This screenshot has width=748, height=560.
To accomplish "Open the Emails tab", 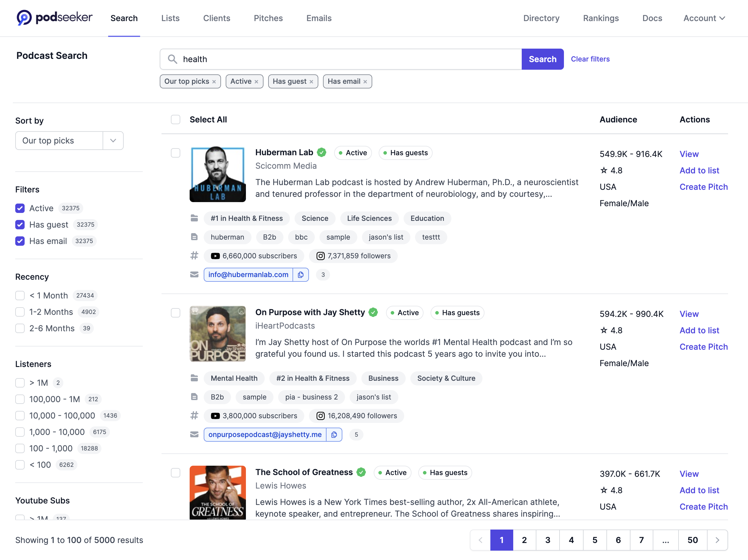I will pyautogui.click(x=319, y=18).
